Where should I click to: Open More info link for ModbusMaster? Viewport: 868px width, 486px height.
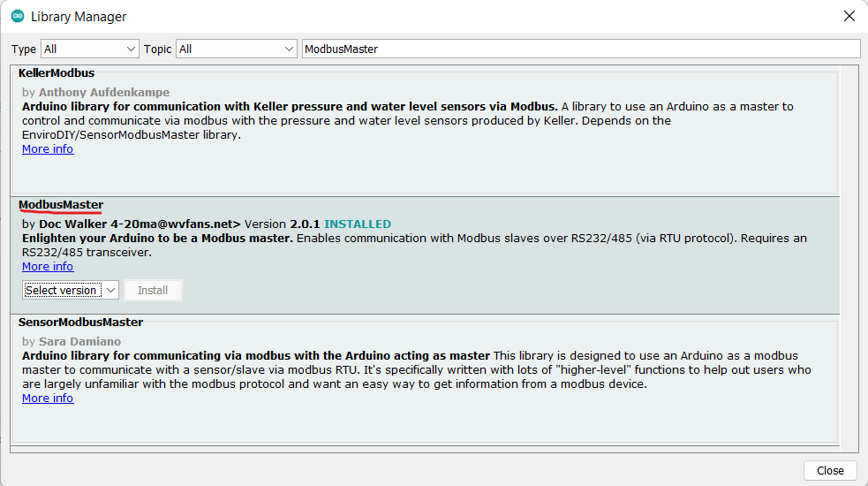pos(48,267)
